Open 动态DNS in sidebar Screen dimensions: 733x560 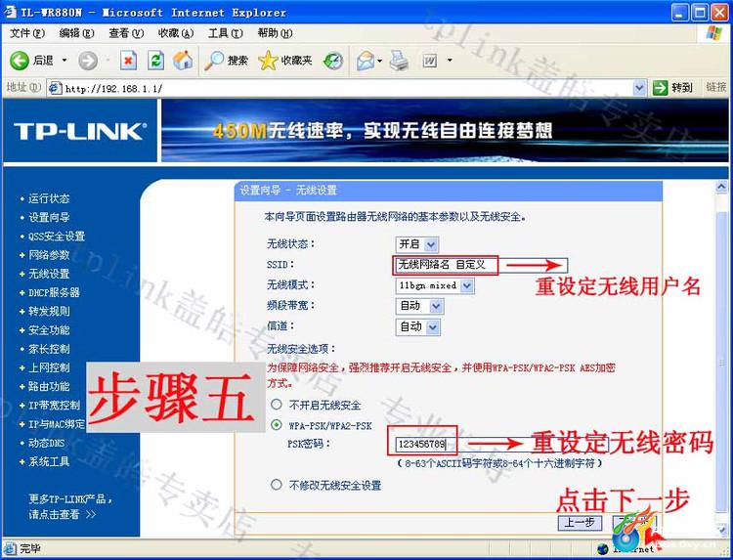46,443
